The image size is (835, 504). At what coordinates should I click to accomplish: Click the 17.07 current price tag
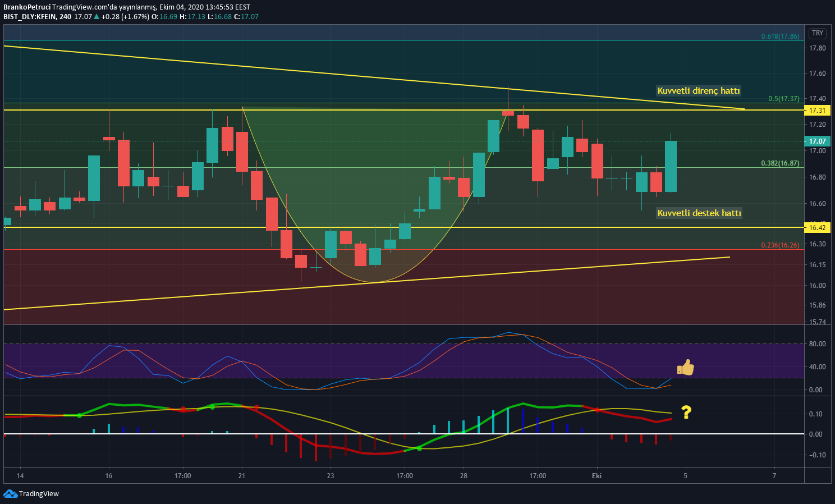point(817,141)
